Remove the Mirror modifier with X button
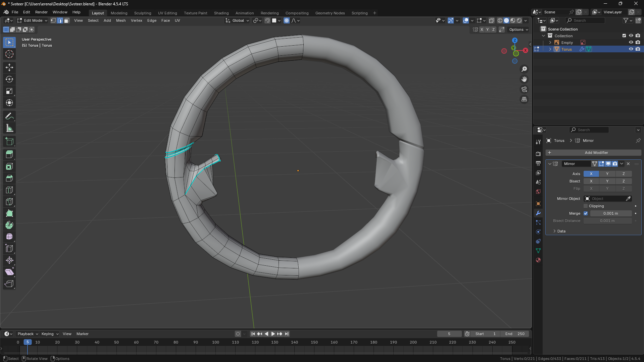The width and height of the screenshot is (644, 362). [628, 164]
